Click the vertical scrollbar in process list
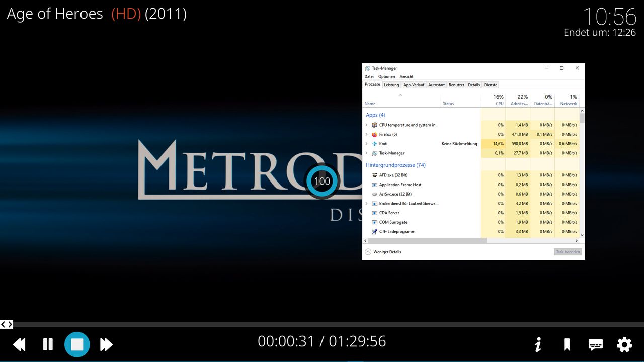644x362 pixels. pyautogui.click(x=582, y=118)
